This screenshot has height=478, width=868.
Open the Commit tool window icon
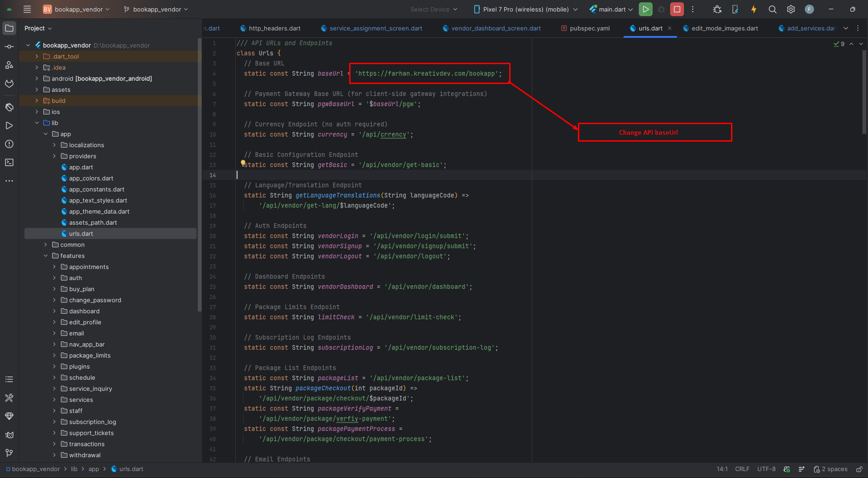click(9, 46)
